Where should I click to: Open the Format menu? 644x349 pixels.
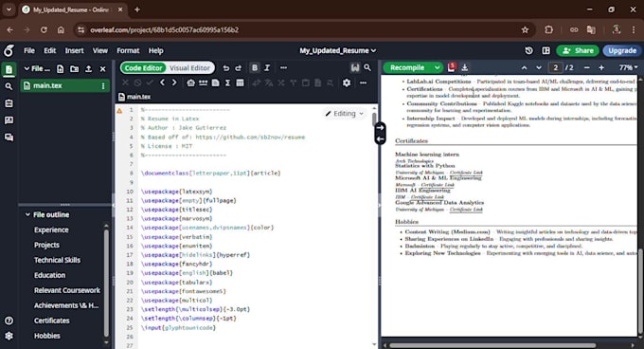pos(128,50)
